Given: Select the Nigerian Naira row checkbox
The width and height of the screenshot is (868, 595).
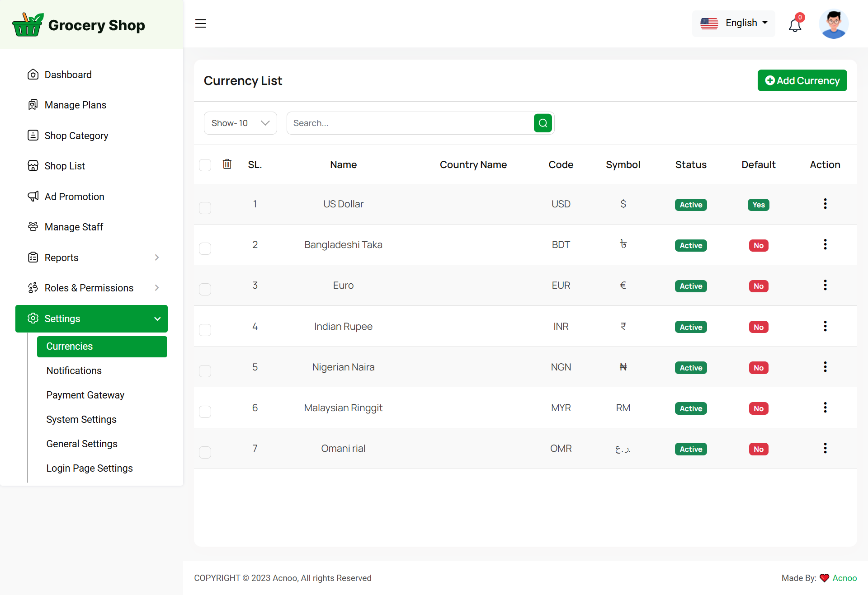Looking at the screenshot, I should click(205, 371).
